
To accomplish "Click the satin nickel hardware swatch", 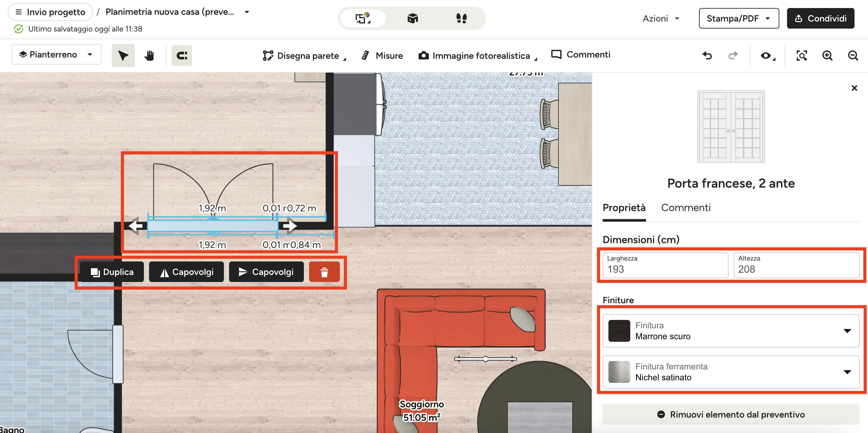I will 619,372.
